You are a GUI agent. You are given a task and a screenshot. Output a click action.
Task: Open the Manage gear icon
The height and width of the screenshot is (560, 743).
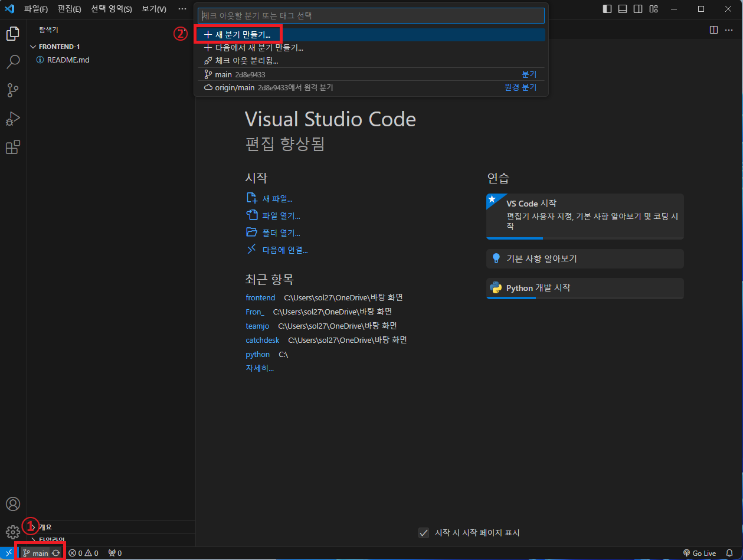(x=12, y=532)
